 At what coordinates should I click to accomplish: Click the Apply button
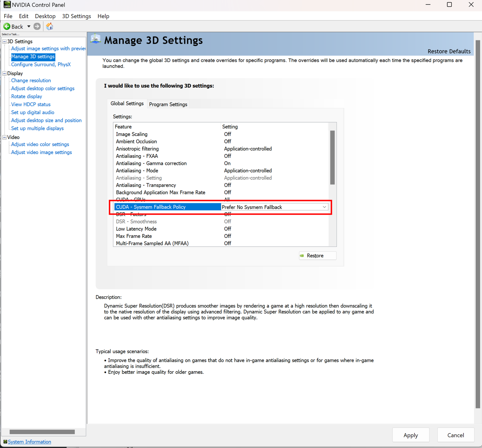410,435
